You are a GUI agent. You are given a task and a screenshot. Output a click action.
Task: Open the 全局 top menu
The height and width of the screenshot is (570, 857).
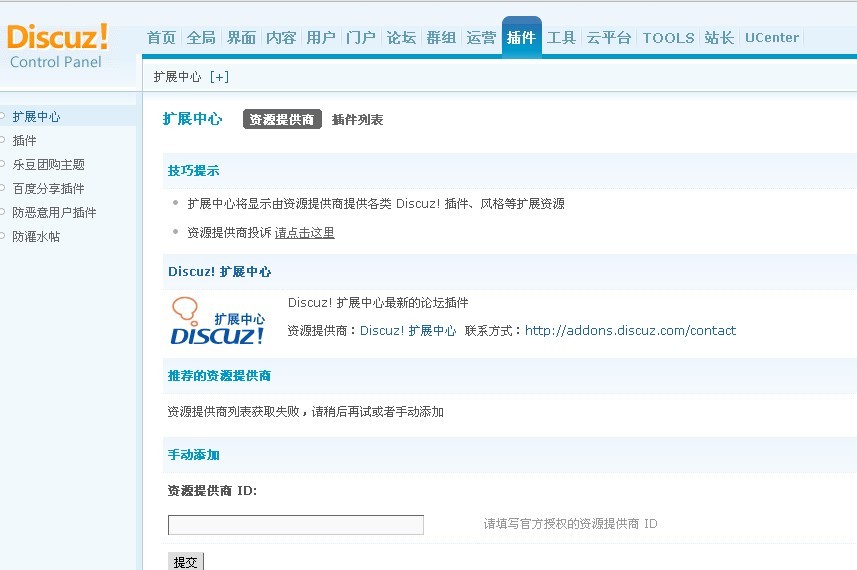(201, 38)
